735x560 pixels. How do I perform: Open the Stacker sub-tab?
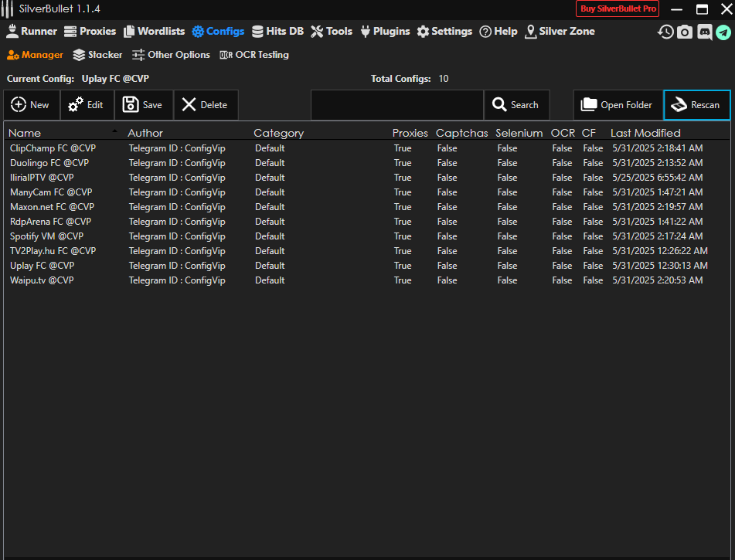click(97, 55)
